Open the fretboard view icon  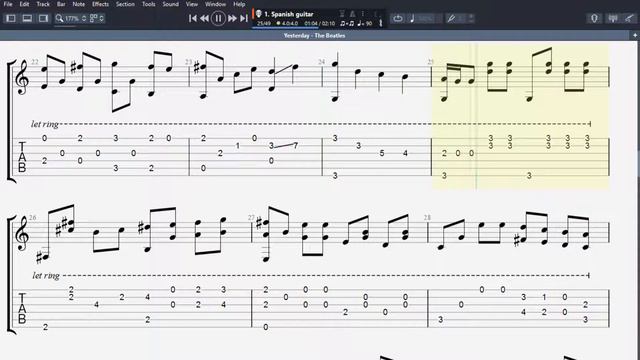[594, 18]
